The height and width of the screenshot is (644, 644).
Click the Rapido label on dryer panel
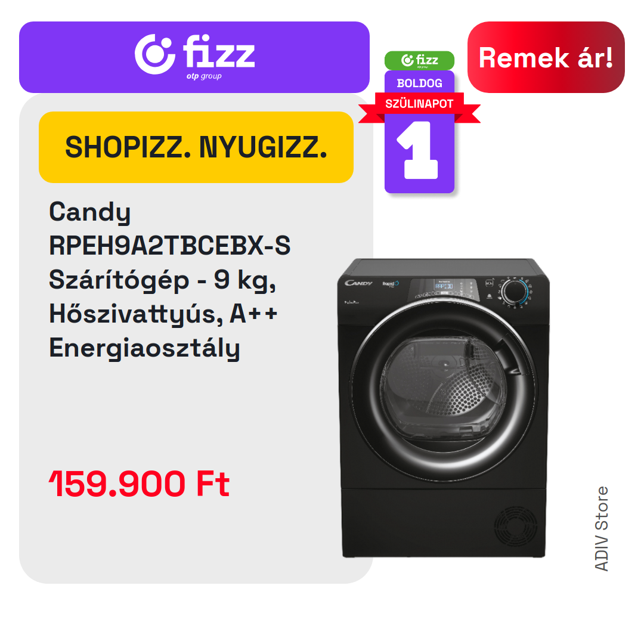390,284
